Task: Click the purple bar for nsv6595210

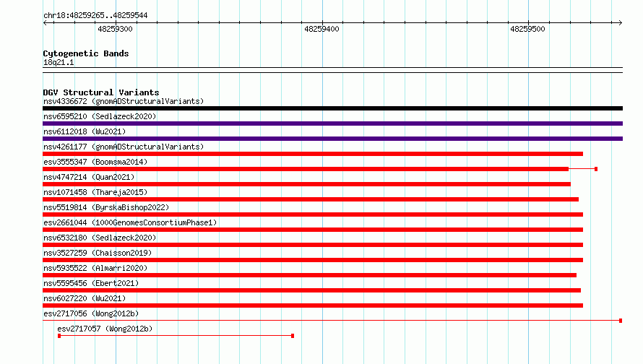Action: 332,123
